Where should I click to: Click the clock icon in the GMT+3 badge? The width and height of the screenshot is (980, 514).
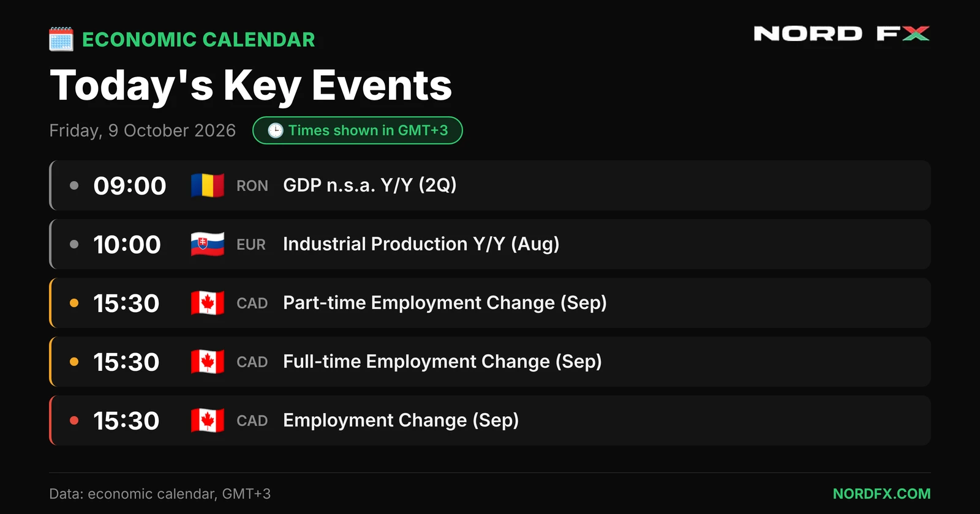[276, 130]
